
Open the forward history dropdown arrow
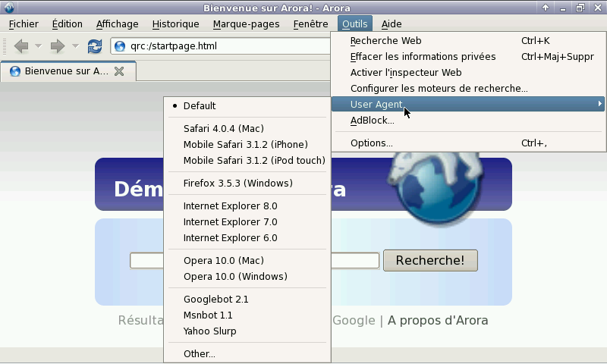75,46
